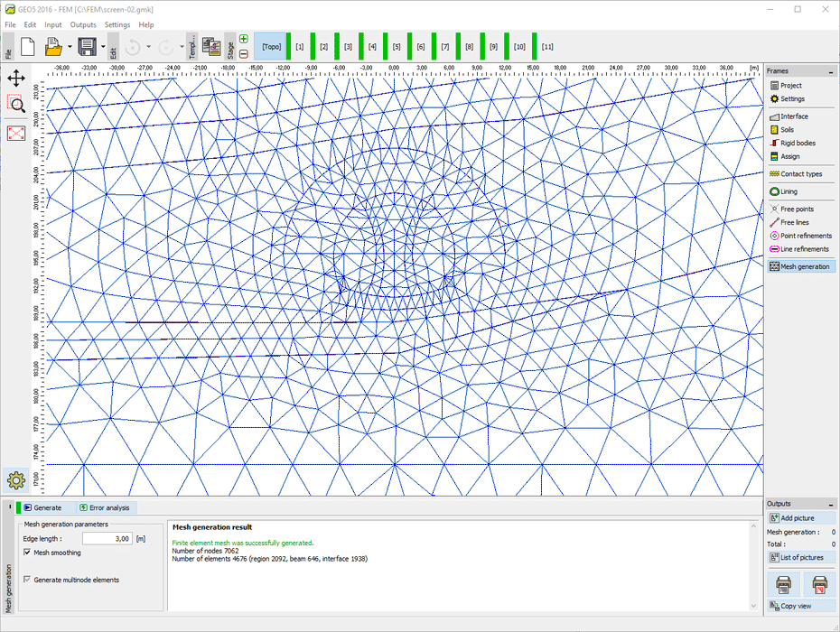Select the pan/move view tool
Screen dimensions: 840x632
(16, 78)
